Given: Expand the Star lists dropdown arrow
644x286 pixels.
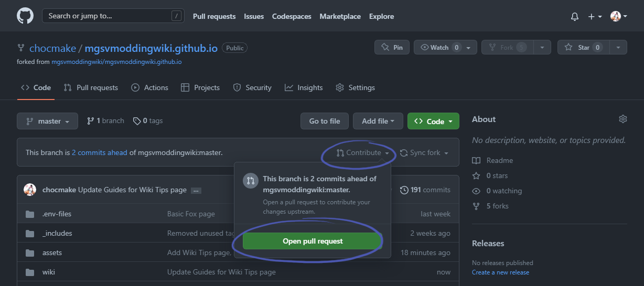Looking at the screenshot, I should click(618, 47).
